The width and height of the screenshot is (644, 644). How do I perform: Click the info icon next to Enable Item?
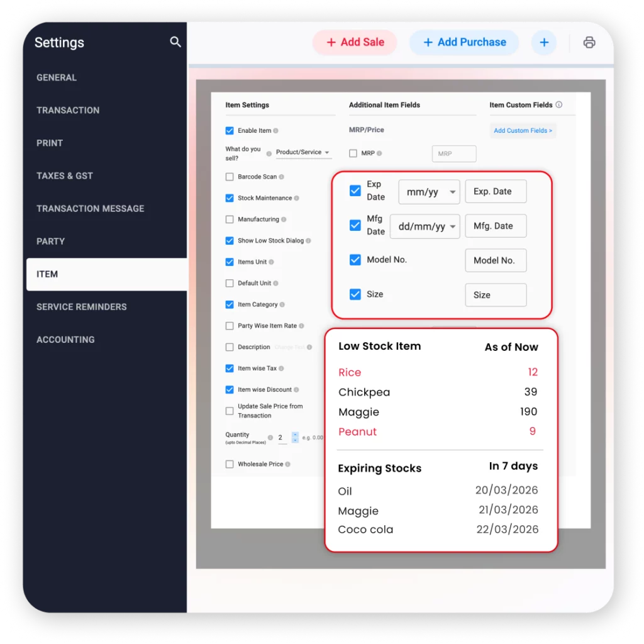coord(276,130)
